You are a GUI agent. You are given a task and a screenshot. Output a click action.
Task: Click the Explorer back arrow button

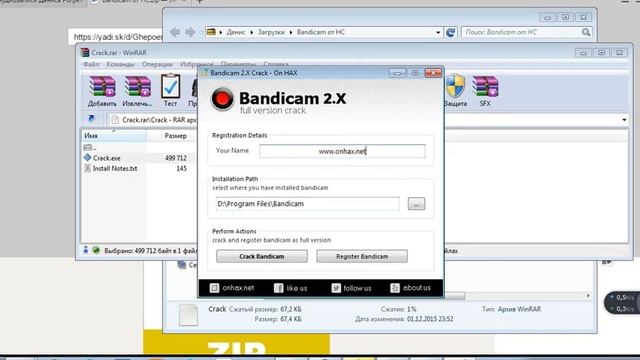[175, 32]
